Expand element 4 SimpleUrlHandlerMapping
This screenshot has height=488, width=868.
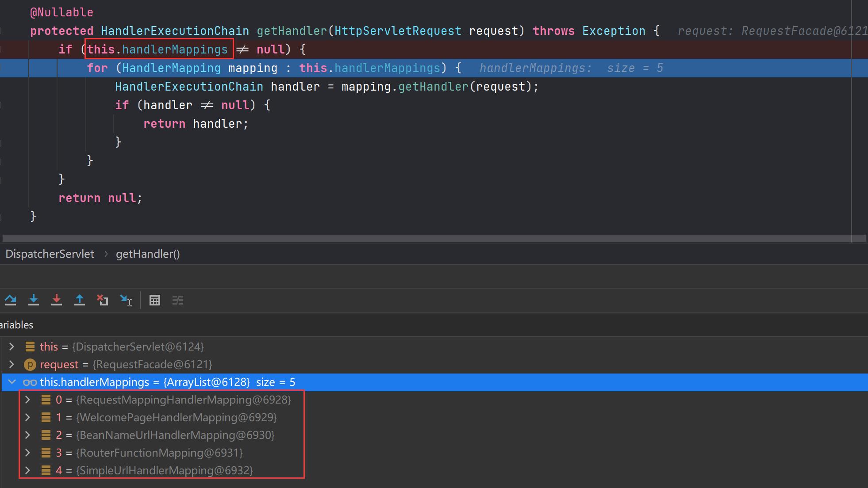pos(28,470)
